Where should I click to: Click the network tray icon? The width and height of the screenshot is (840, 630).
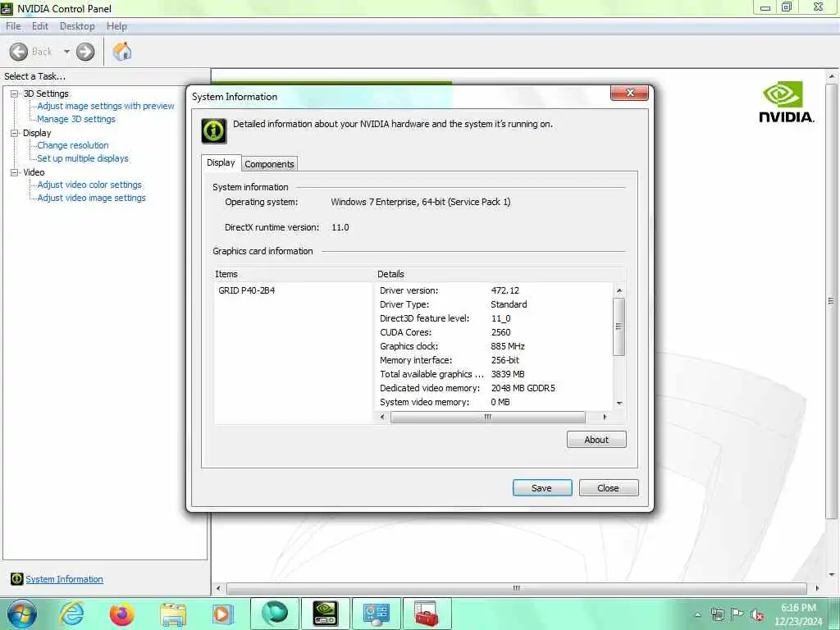point(717,614)
